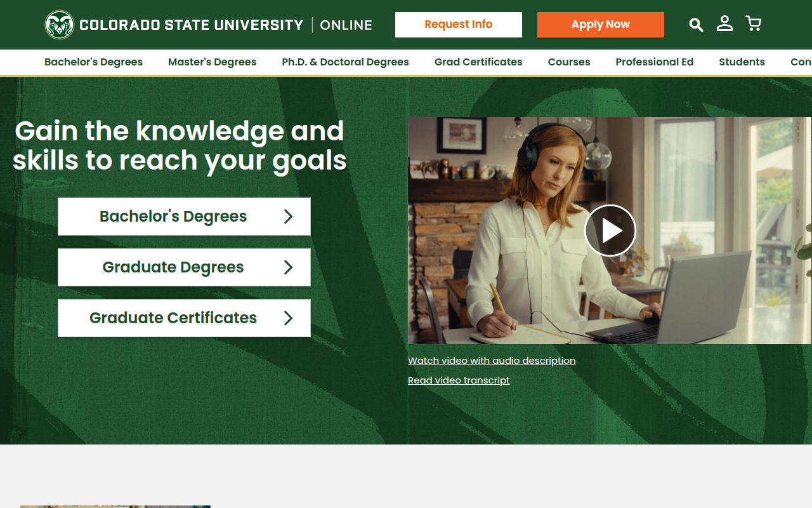Viewport: 812px width, 508px height.
Task: Open the user account icon
Action: 724,24
